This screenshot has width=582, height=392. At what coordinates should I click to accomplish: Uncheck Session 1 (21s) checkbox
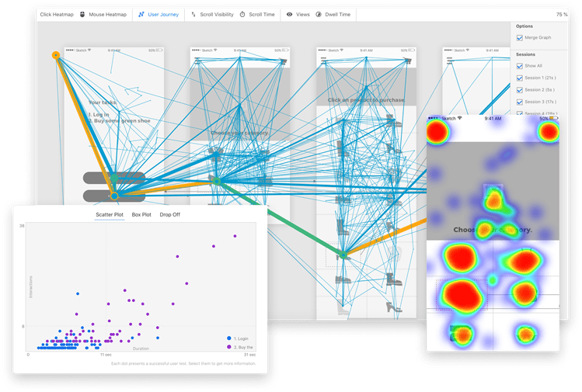[520, 78]
